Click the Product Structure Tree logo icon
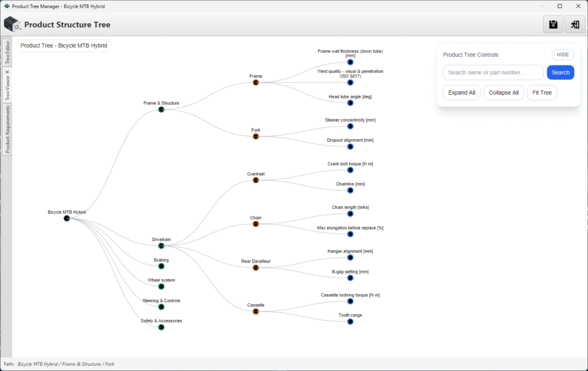588x371 pixels. (12, 24)
